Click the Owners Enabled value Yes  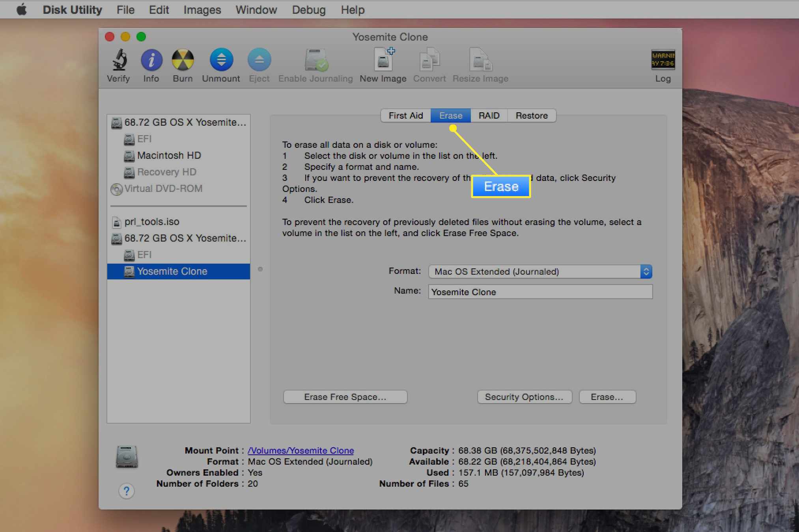coord(255,472)
